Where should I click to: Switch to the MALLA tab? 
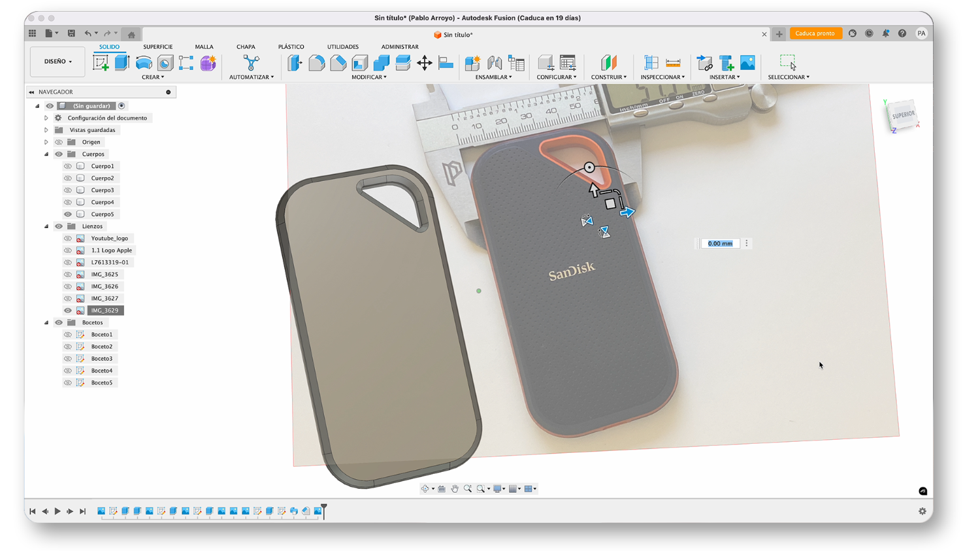[x=204, y=47]
